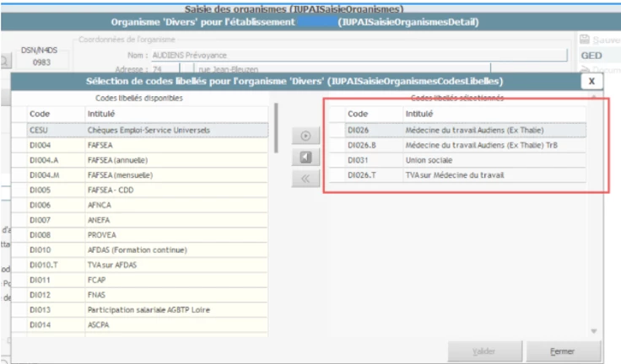Open the GED button in background window
This screenshot has height=364, width=621.
click(591, 56)
